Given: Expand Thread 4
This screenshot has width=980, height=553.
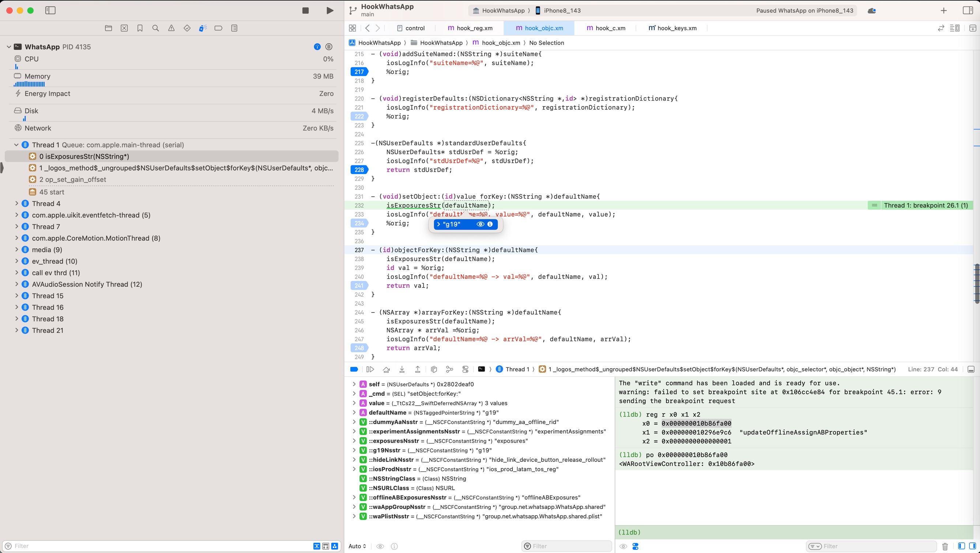Looking at the screenshot, I should pos(16,204).
